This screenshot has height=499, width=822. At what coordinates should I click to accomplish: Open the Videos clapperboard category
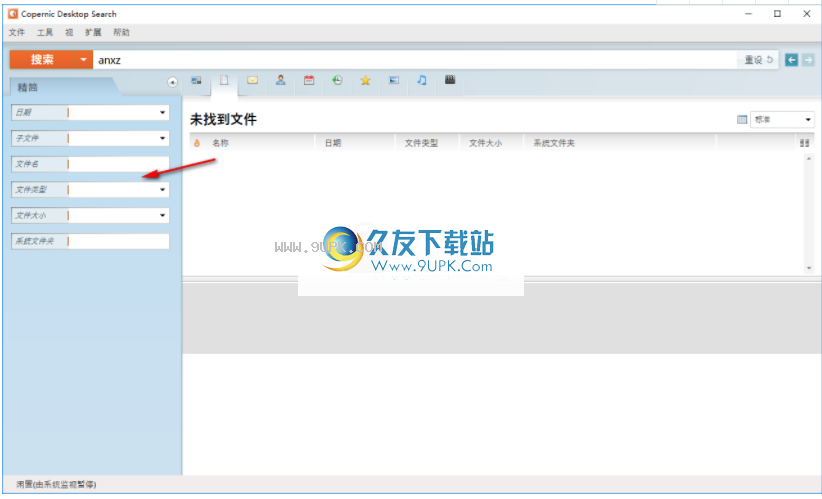pyautogui.click(x=450, y=80)
